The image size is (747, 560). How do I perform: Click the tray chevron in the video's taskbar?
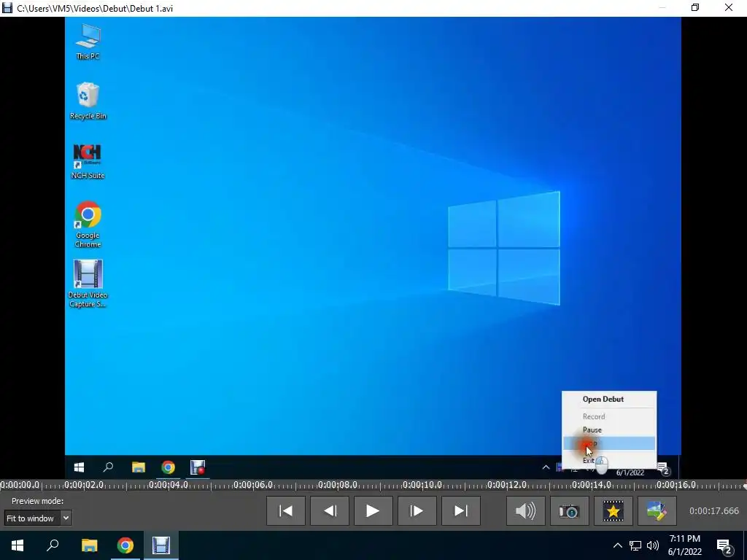coord(546,467)
